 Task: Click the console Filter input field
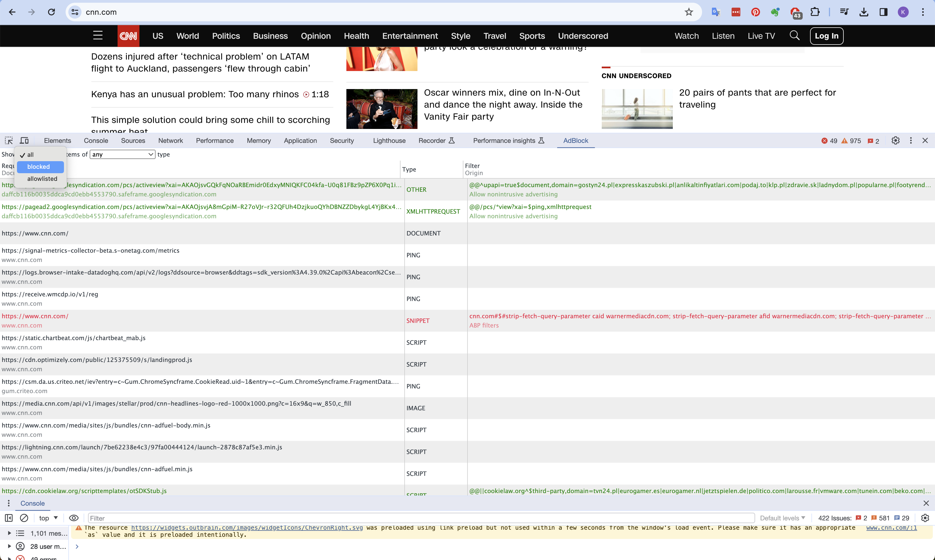(421, 518)
